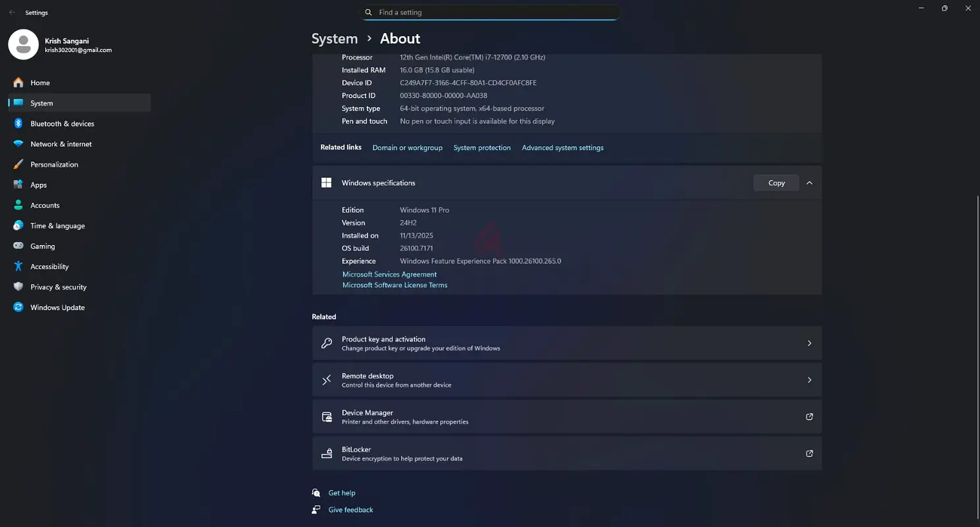The width and height of the screenshot is (980, 527).
Task: Select Product ID value 00330-80000-00000-AA038
Action: 443,96
